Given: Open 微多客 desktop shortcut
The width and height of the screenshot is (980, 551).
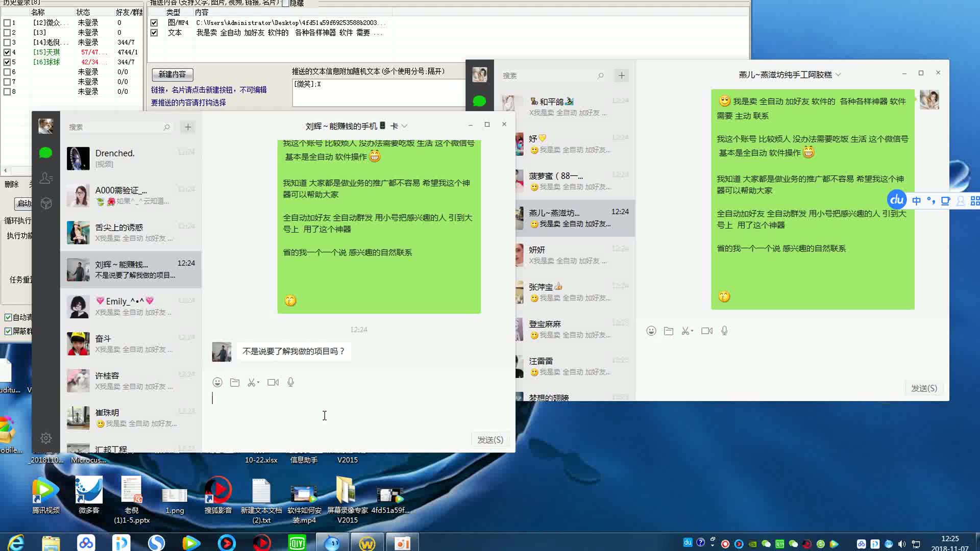Looking at the screenshot, I should tap(89, 495).
